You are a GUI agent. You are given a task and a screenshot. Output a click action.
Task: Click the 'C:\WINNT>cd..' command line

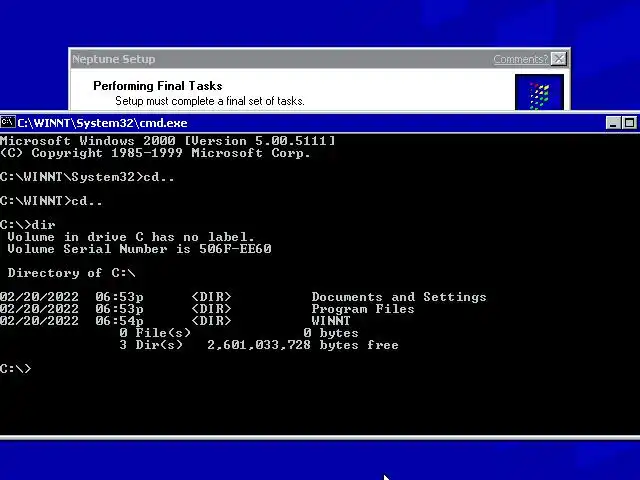click(x=51, y=201)
